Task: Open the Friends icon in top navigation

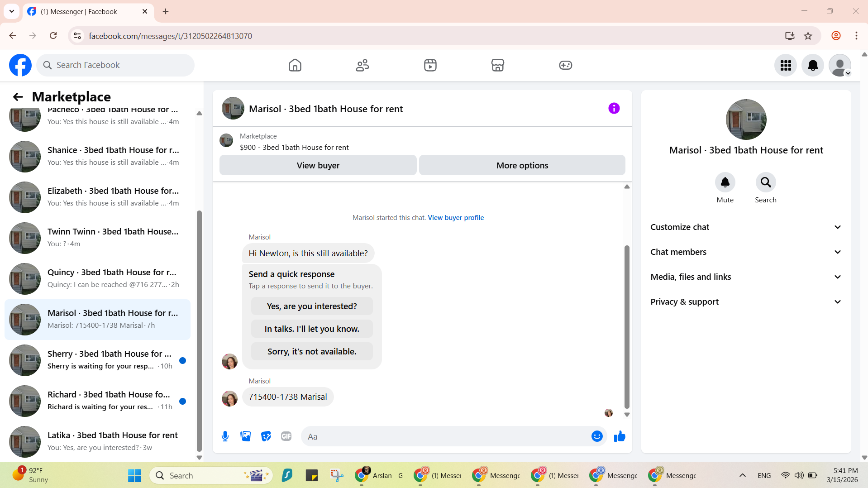Action: [362, 65]
